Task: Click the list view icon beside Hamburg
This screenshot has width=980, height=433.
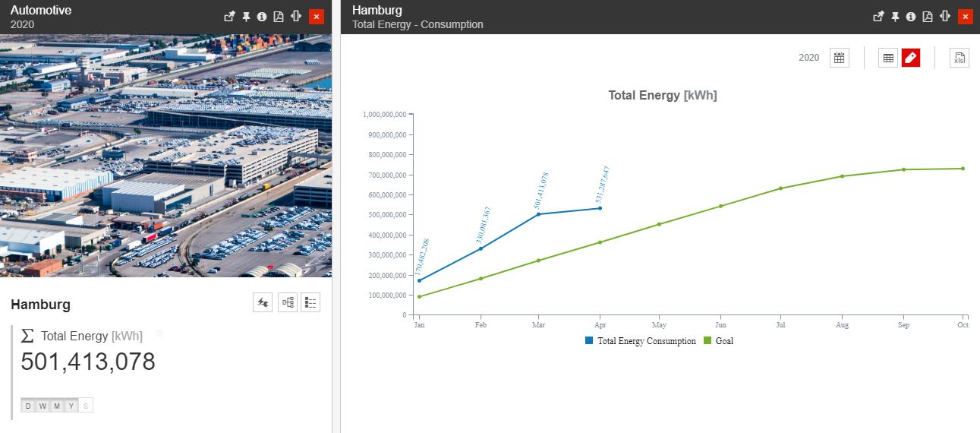Action: coord(310,302)
